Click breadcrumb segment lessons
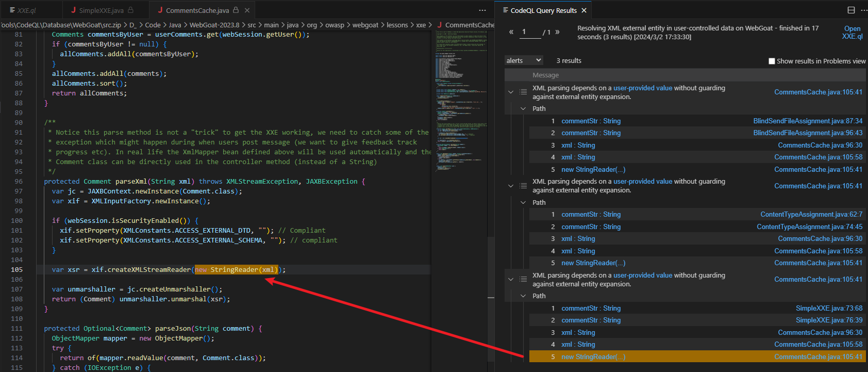This screenshot has width=868, height=372. (397, 25)
